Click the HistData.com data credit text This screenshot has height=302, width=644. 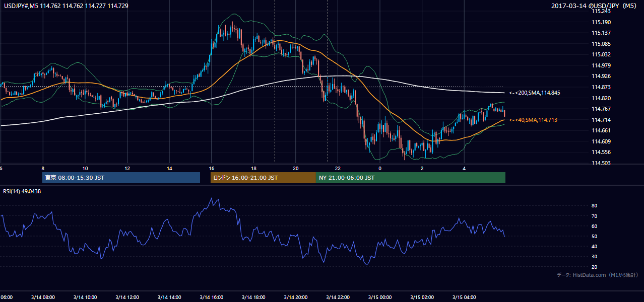pyautogui.click(x=598, y=275)
